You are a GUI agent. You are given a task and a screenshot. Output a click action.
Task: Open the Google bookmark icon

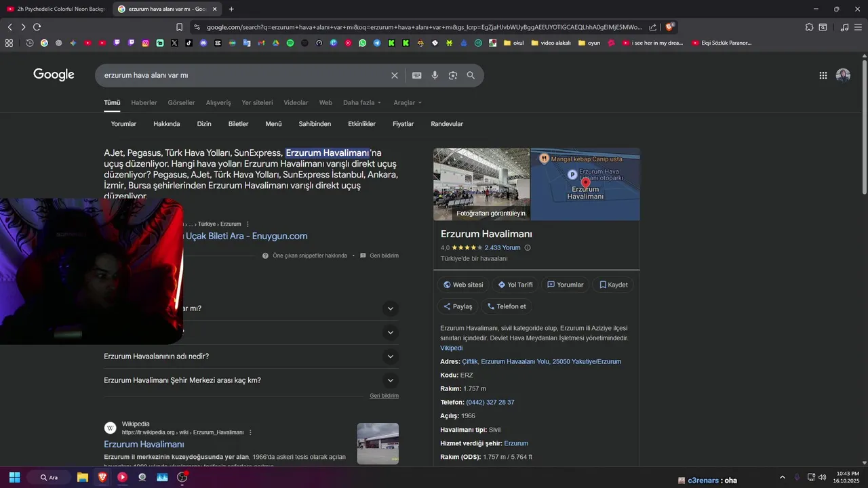[x=44, y=43]
